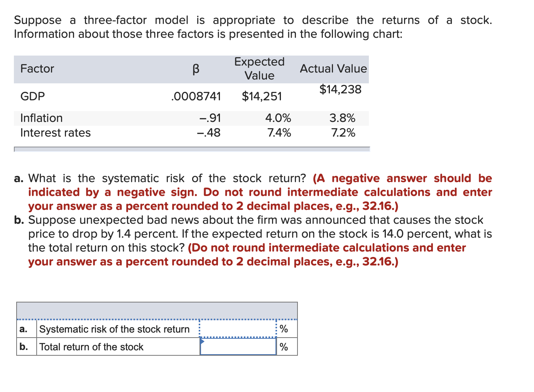Image resolution: width=534 pixels, height=392 pixels.
Task: Click the Factor column header
Action: (37, 69)
